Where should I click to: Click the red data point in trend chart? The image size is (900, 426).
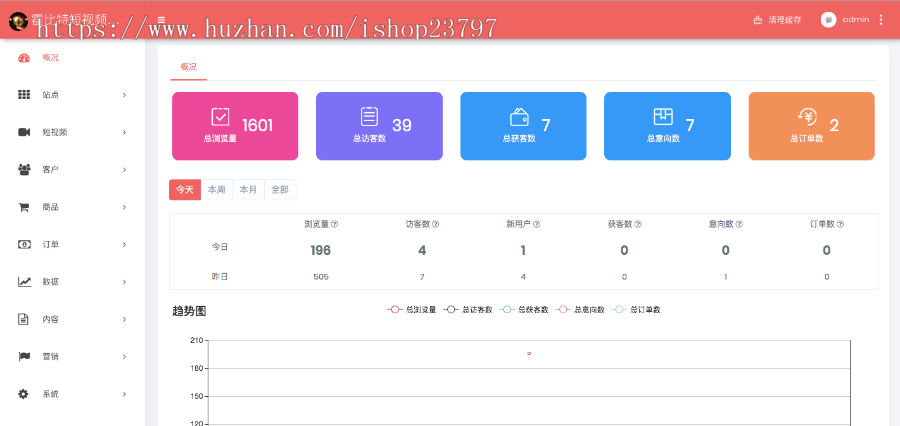tap(529, 354)
